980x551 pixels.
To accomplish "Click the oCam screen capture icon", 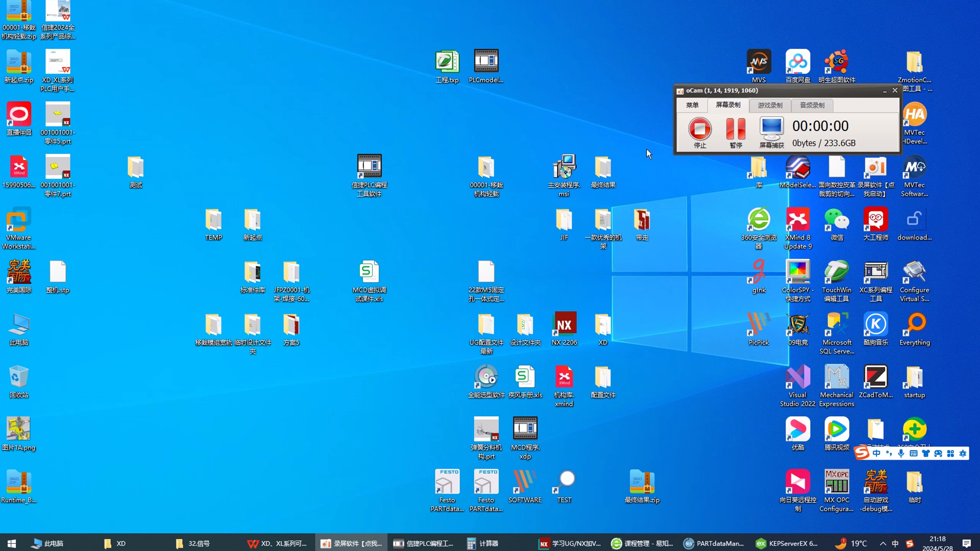I will [x=771, y=129].
